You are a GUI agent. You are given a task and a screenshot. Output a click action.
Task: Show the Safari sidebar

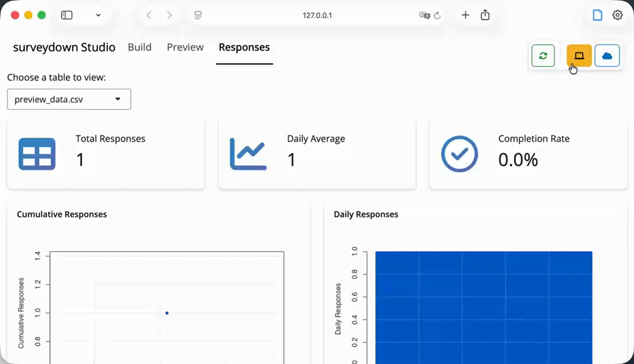(x=67, y=16)
